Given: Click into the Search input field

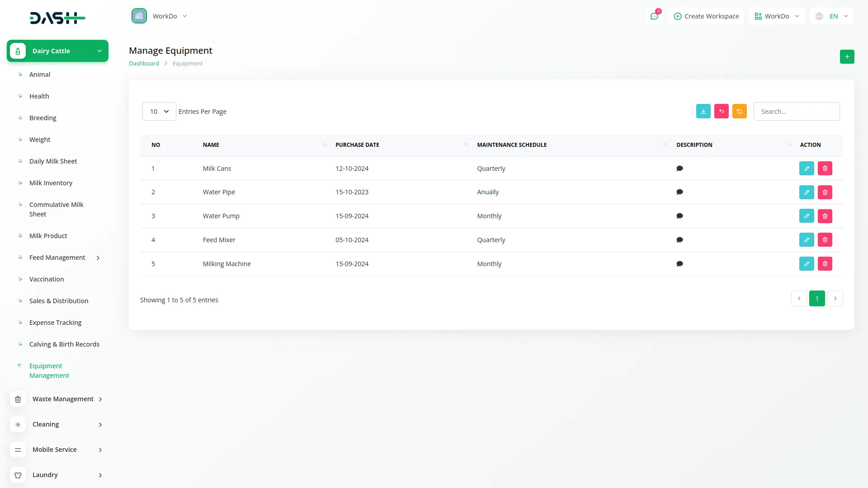Looking at the screenshot, I should (x=796, y=112).
